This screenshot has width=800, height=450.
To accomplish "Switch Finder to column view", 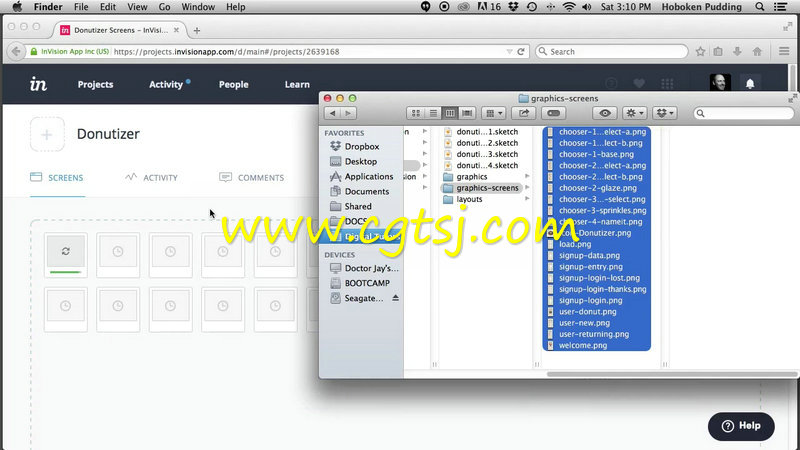I will point(450,113).
